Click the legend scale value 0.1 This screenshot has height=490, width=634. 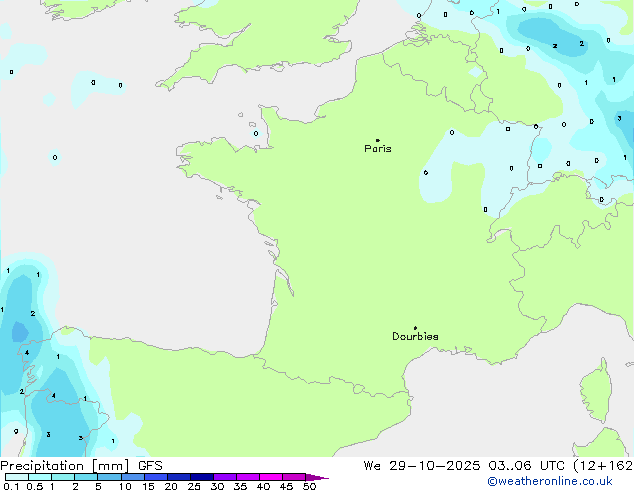11,486
